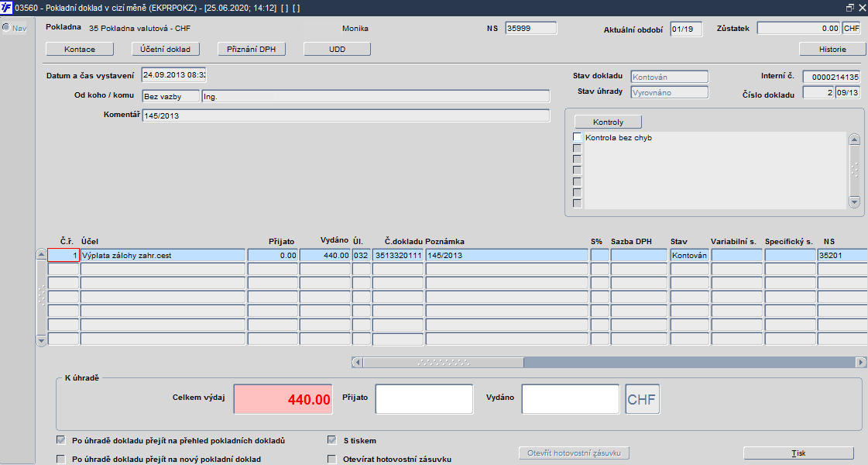Image resolution: width=868 pixels, height=465 pixels.
Task: Open the Historie button
Action: (x=832, y=50)
